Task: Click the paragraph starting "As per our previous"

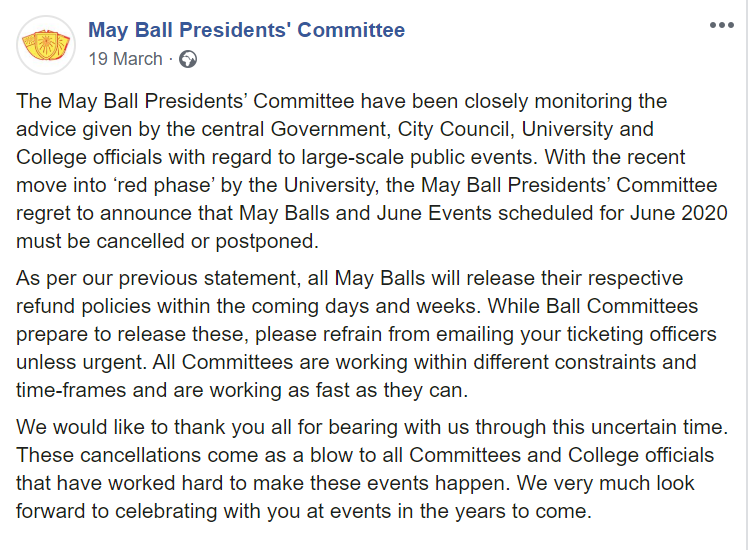Action: pos(366,334)
